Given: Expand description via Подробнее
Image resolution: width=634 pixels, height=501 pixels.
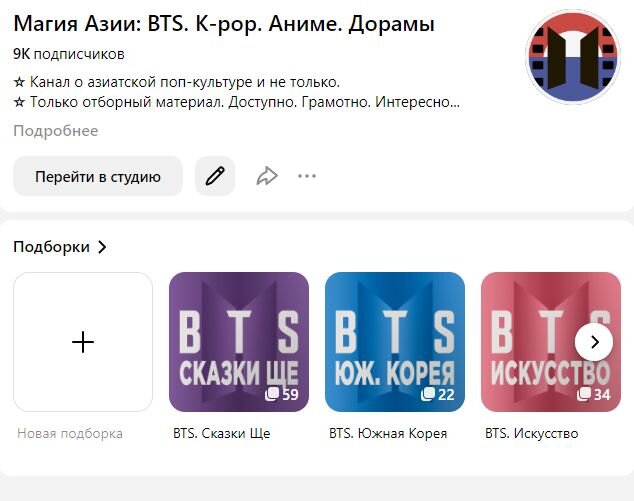Looking at the screenshot, I should point(56,131).
